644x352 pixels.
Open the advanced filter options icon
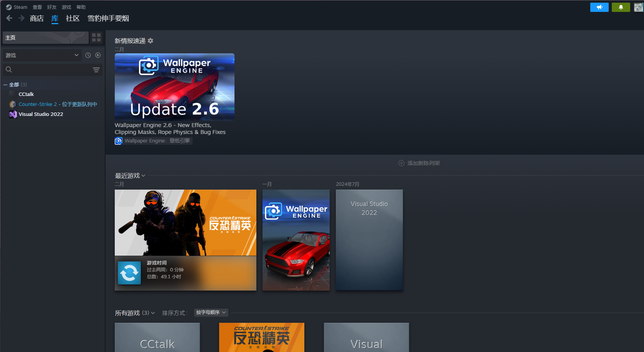click(96, 69)
